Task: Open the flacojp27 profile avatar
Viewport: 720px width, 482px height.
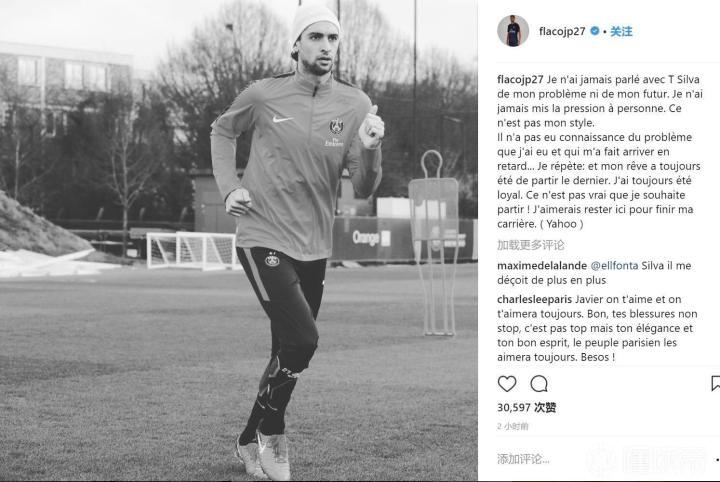Action: 513,31
